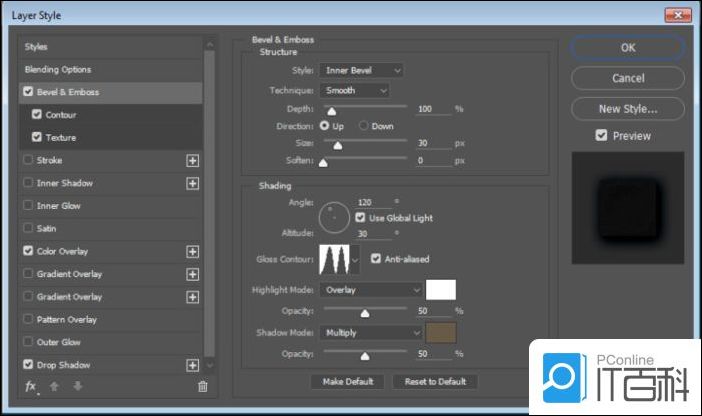Viewport: 702px width, 416px height.
Task: Enable the Outer Glow effect checkbox
Action: click(27, 343)
